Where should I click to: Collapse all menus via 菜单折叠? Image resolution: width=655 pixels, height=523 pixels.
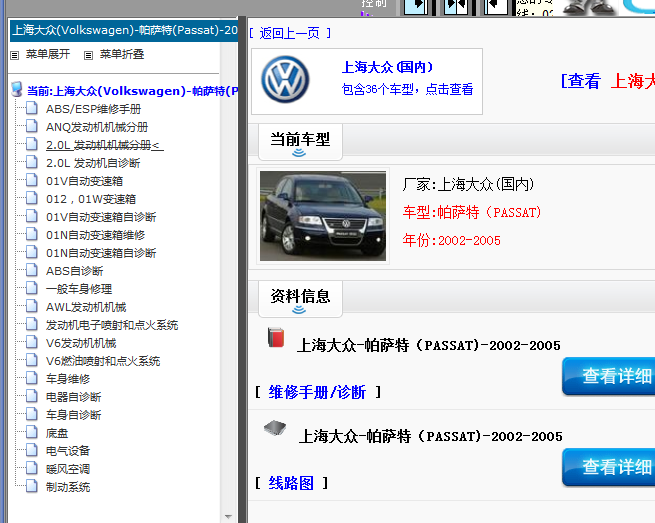122,54
